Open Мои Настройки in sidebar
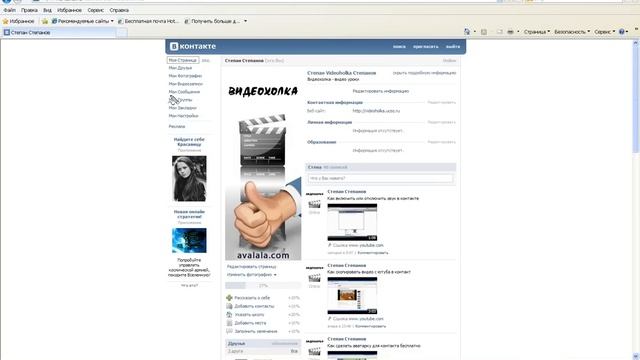The width and height of the screenshot is (640, 360). (183, 116)
